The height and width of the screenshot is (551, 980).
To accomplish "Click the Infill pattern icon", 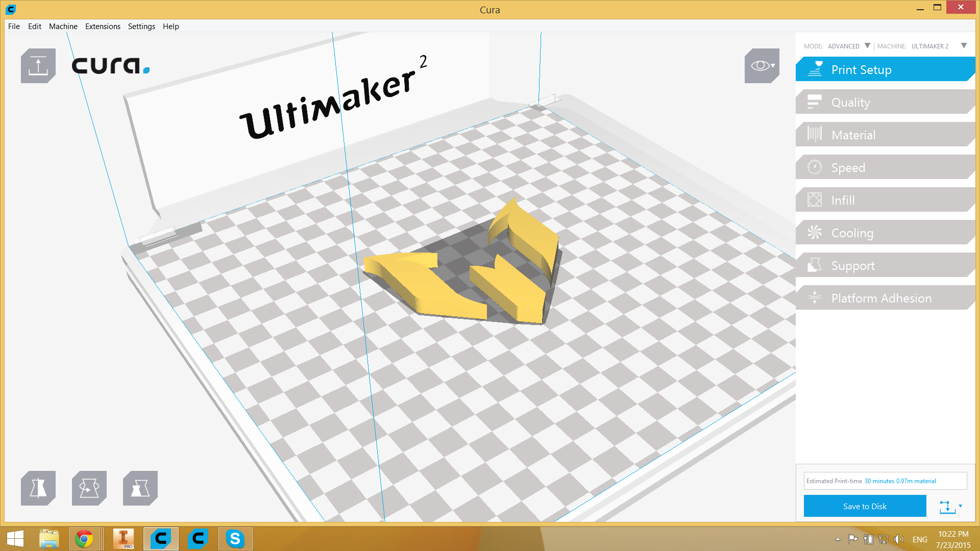I will click(815, 199).
